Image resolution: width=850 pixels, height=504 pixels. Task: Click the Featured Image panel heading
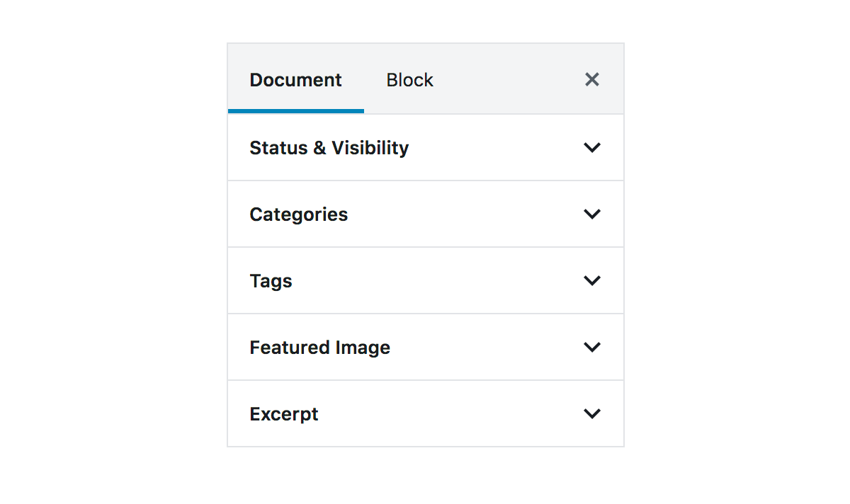point(319,347)
